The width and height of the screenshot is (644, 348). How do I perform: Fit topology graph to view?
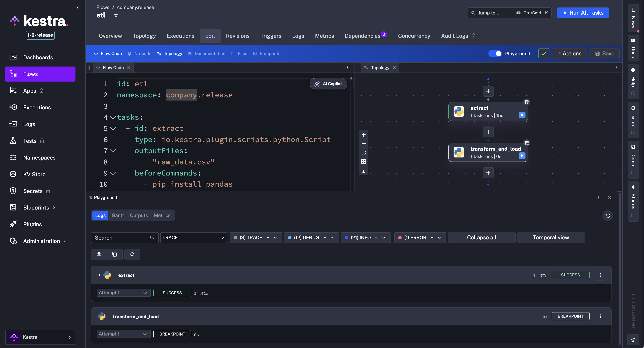click(363, 153)
